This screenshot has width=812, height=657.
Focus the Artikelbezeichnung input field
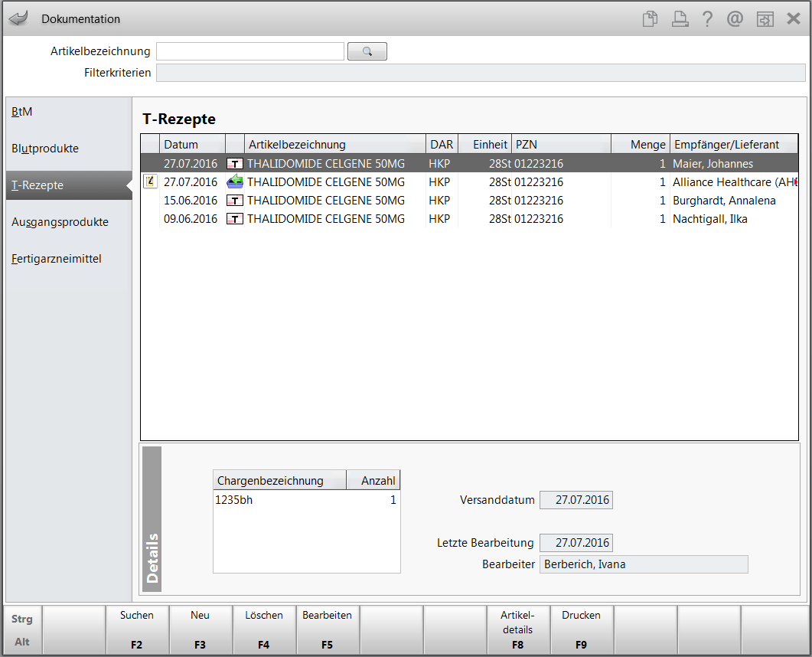click(250, 51)
